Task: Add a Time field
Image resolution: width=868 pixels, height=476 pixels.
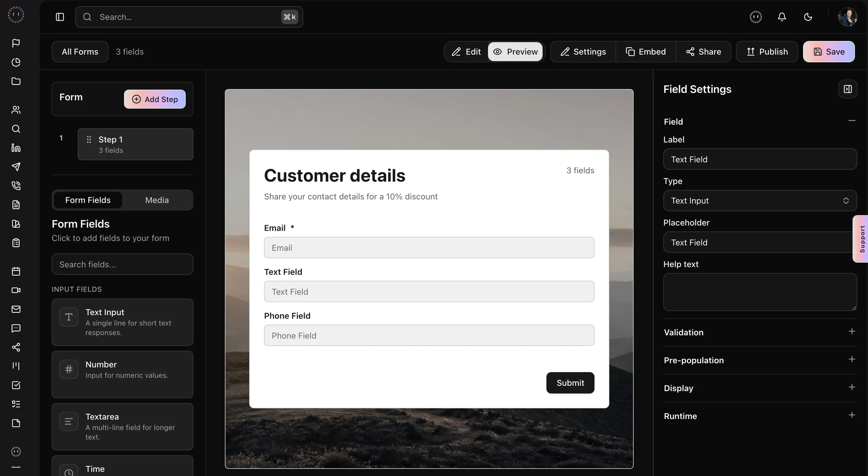Action: point(122,466)
